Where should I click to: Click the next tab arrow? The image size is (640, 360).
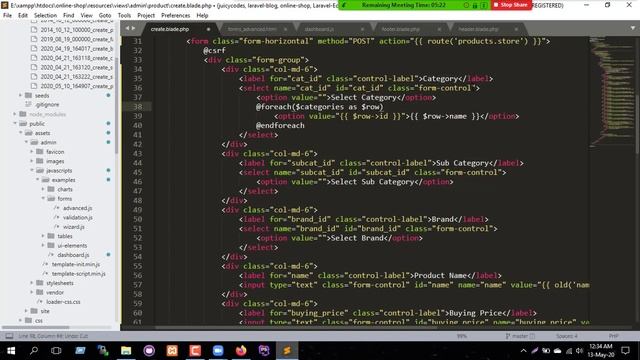click(x=133, y=28)
